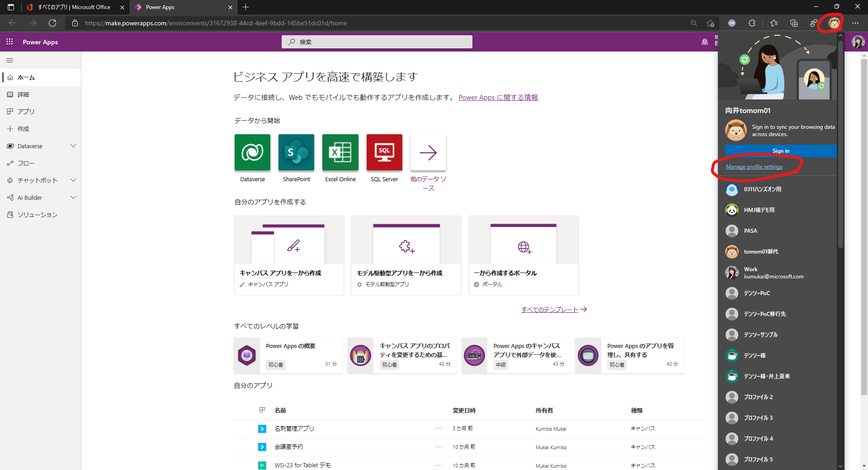
Task: Open the browser Collections icon
Action: pos(794,23)
